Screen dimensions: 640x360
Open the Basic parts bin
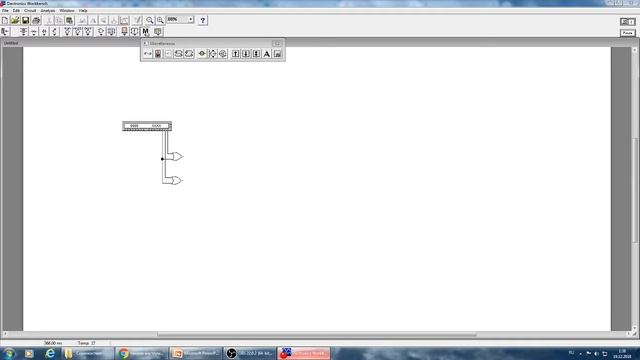[34, 32]
